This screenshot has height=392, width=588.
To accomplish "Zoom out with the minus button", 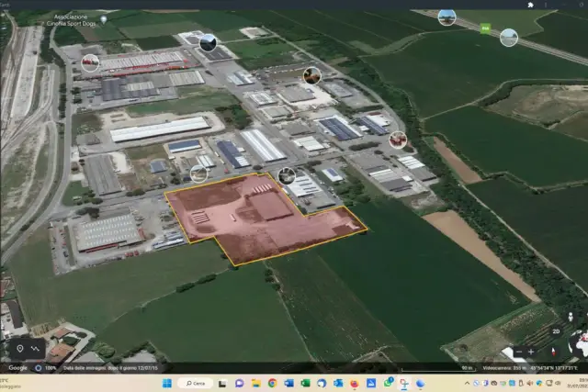I will 518,352.
